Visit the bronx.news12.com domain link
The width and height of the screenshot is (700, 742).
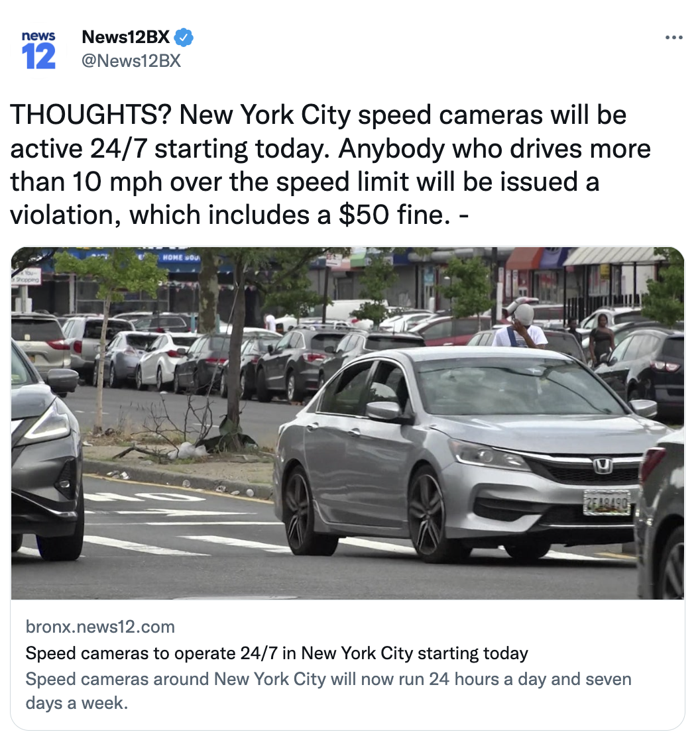pos(100,627)
